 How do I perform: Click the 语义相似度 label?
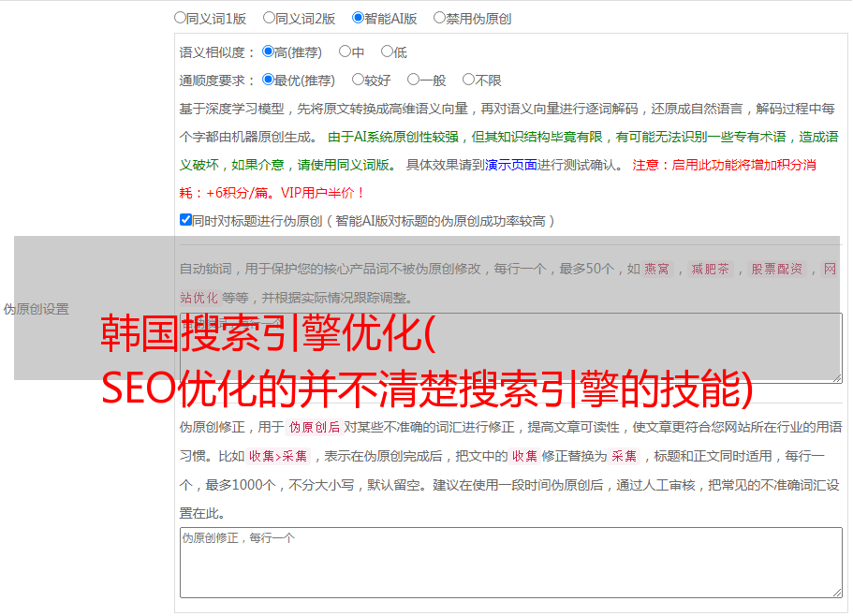[217, 52]
